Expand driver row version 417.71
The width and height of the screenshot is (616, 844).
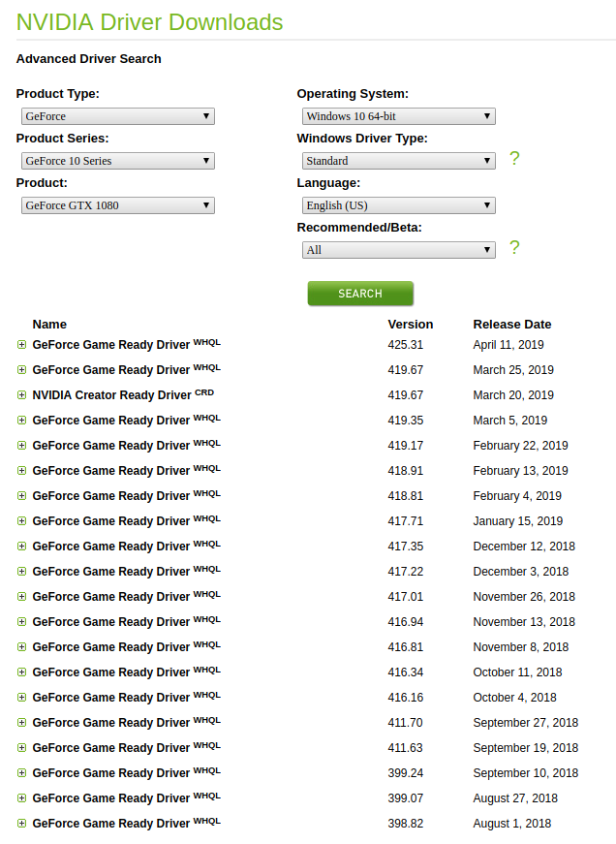21,521
